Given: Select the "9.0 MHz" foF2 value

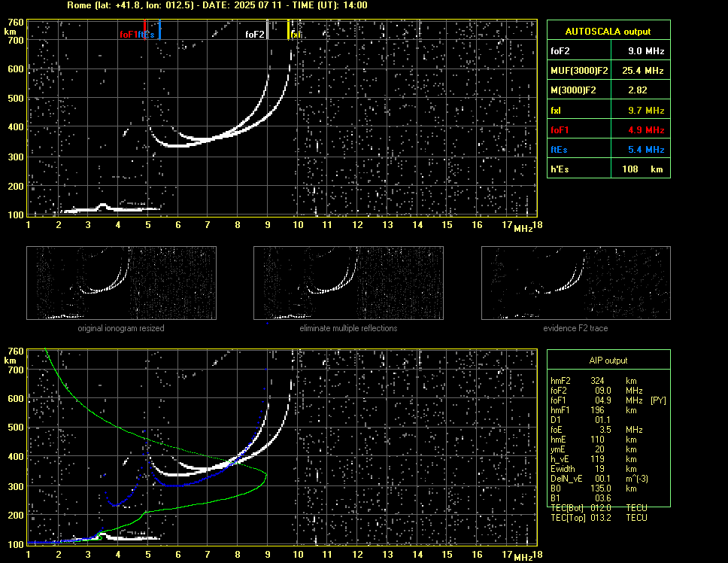Looking at the screenshot, I should [x=646, y=51].
